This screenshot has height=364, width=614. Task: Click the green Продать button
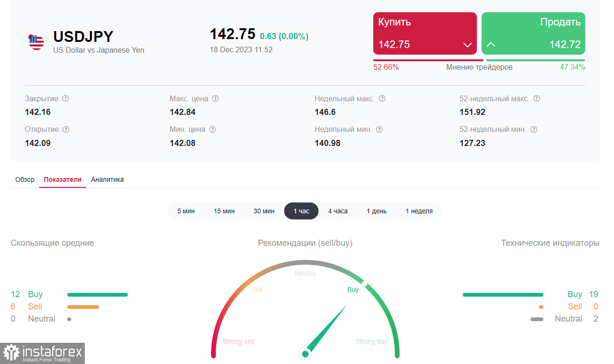[533, 33]
